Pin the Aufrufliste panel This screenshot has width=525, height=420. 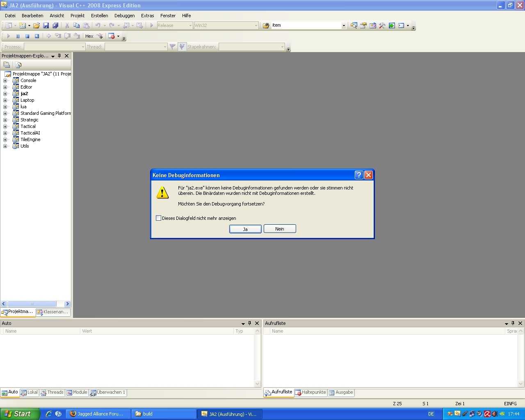pos(513,323)
